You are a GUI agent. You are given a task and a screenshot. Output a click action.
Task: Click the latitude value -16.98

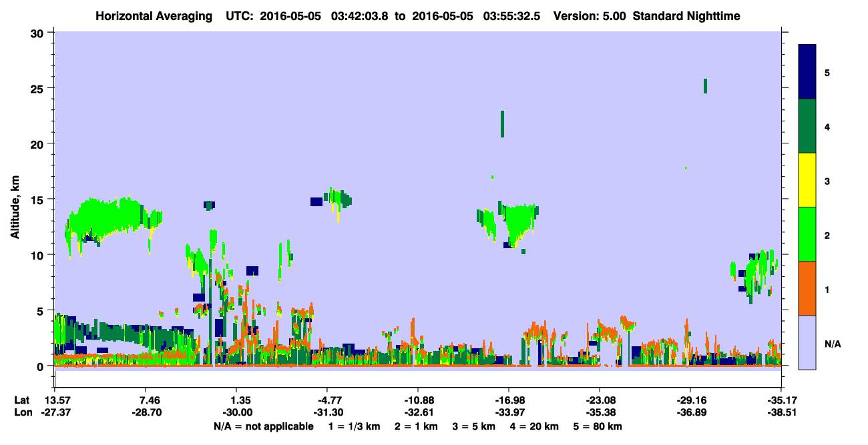coord(508,400)
